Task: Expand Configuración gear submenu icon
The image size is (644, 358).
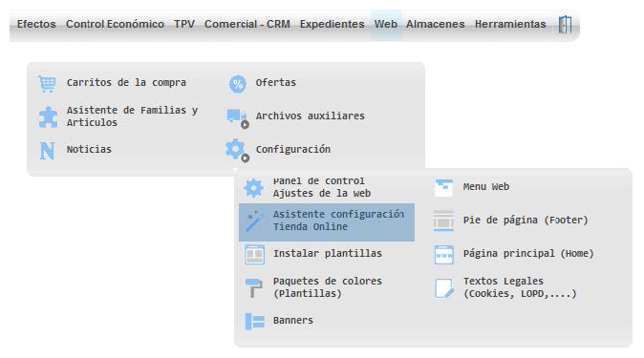Action: [x=237, y=150]
